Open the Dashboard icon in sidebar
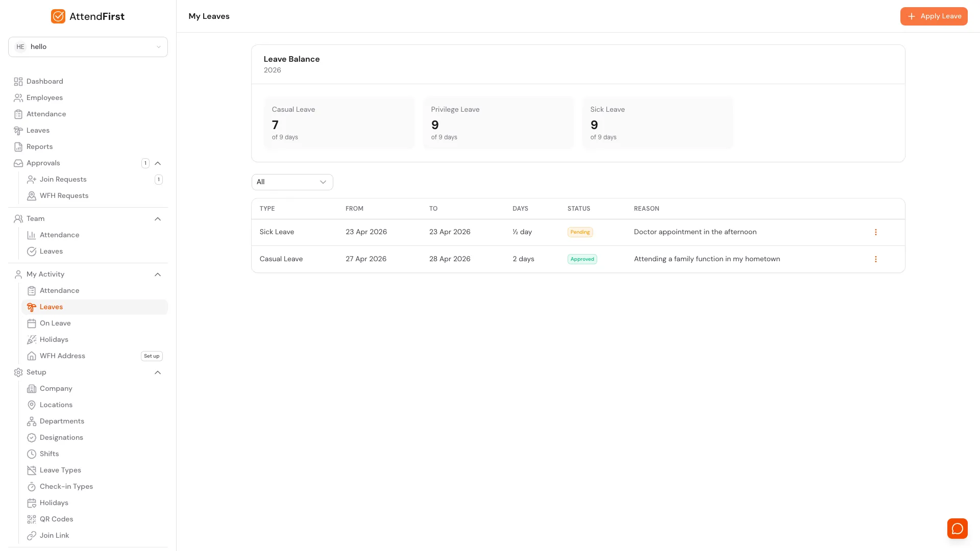The width and height of the screenshot is (980, 551). [x=18, y=82]
